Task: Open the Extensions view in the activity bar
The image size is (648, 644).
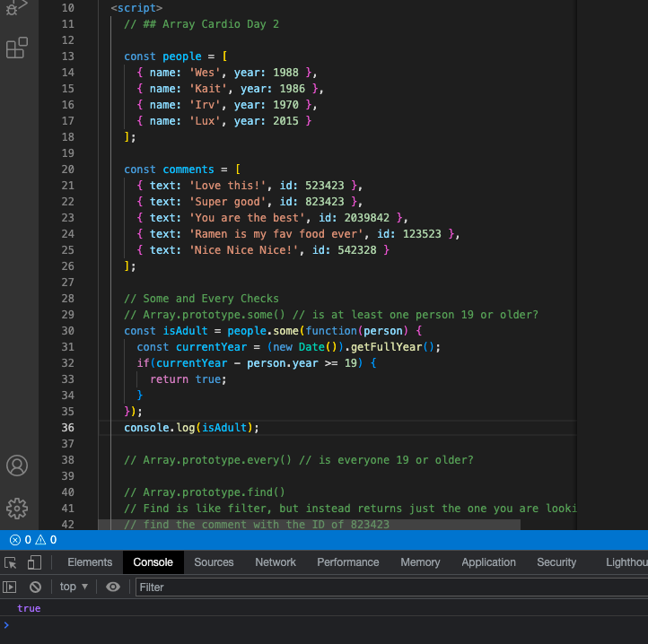Action: pos(17,48)
